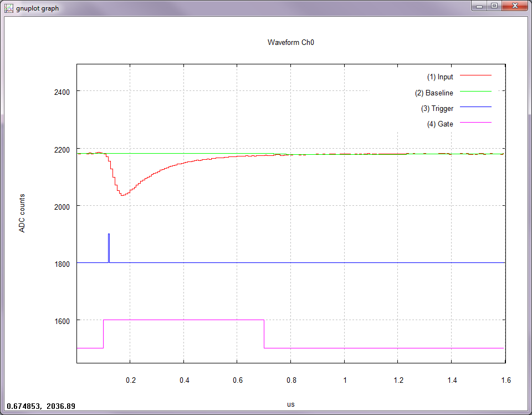Screen dimensions: 532x415
Task: Maximize the gnuplot graph window
Action: [494, 6]
